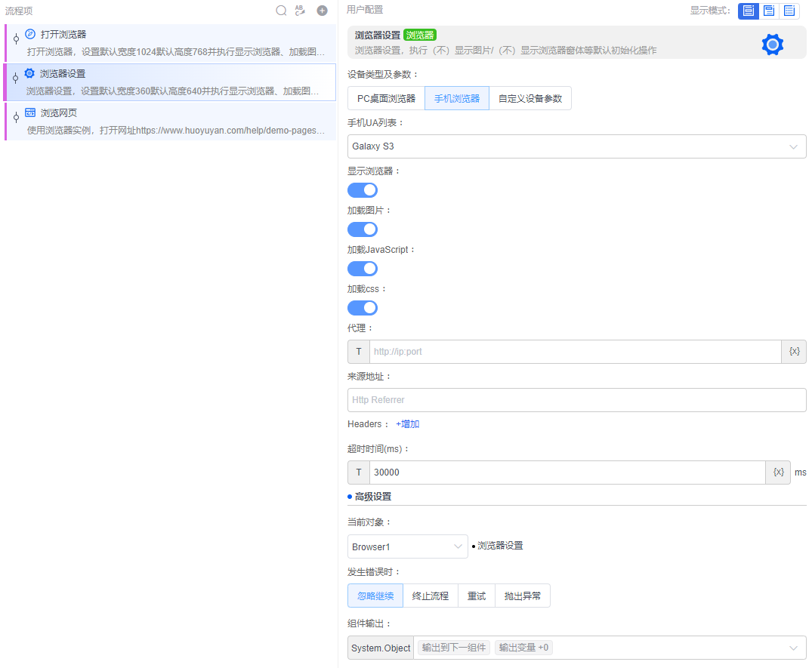Switch display mode to the third compact view
812x668 pixels.
tap(790, 11)
